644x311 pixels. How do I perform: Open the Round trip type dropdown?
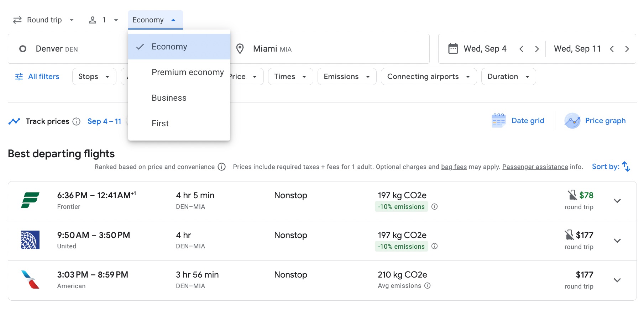coord(44,20)
